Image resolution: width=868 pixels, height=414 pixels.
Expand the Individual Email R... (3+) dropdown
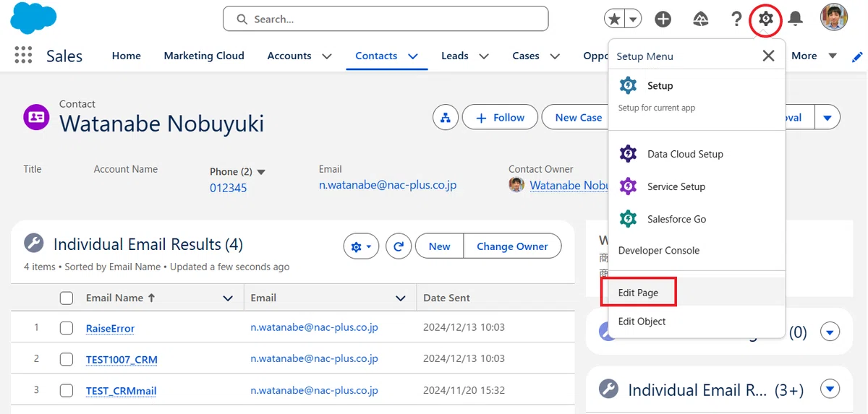point(830,390)
